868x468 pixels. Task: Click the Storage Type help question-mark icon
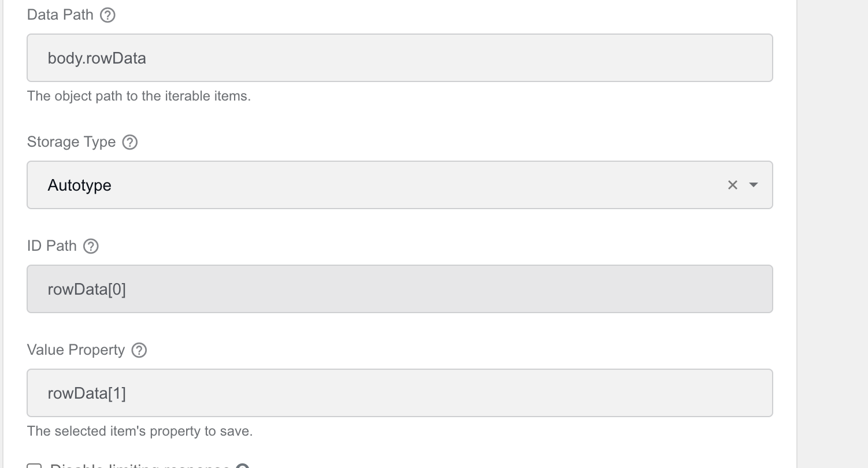(130, 142)
